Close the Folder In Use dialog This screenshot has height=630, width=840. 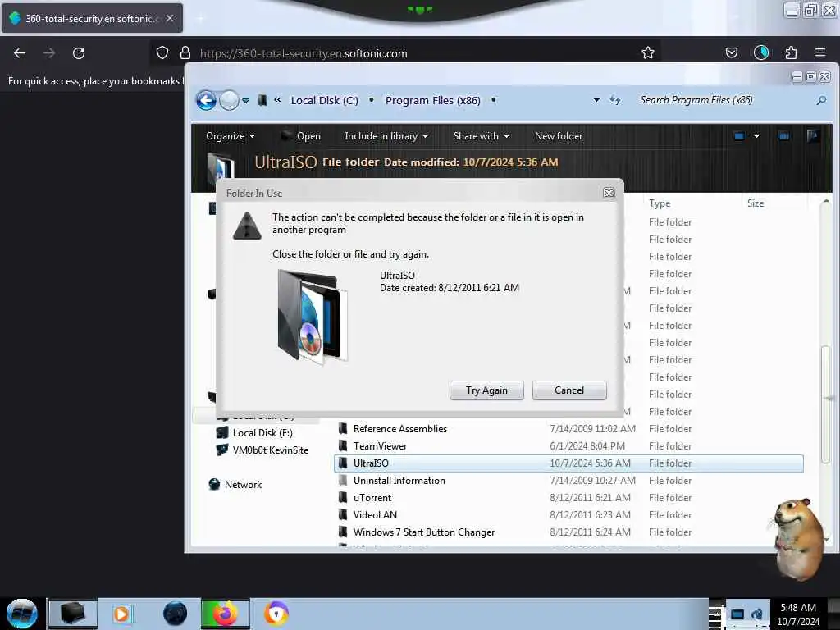coord(609,193)
